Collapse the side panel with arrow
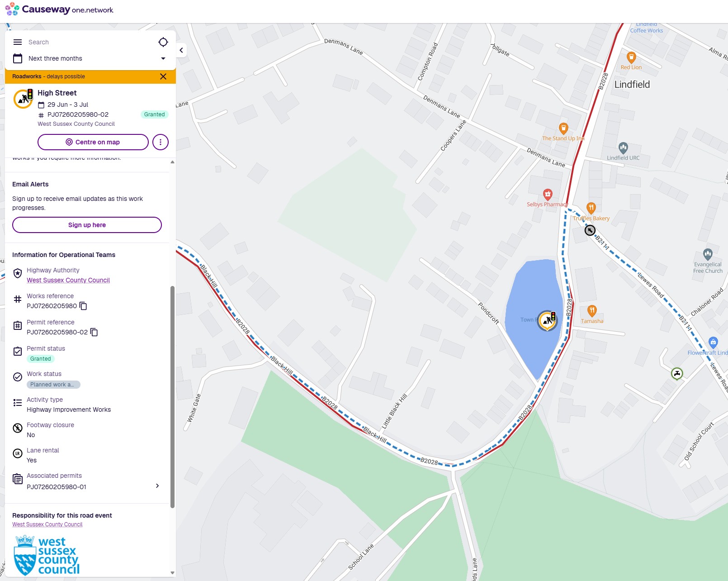The height and width of the screenshot is (581, 728). [x=181, y=50]
